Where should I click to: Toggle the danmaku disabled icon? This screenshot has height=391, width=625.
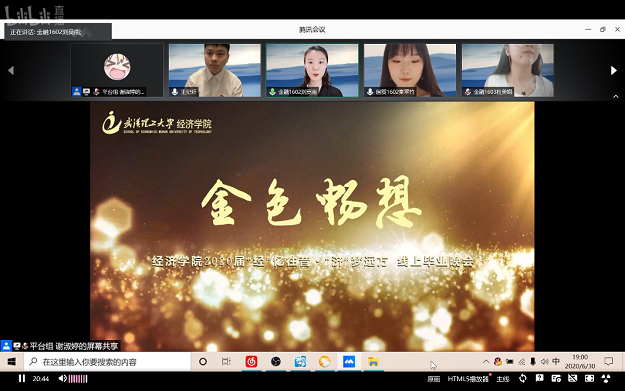[573, 378]
